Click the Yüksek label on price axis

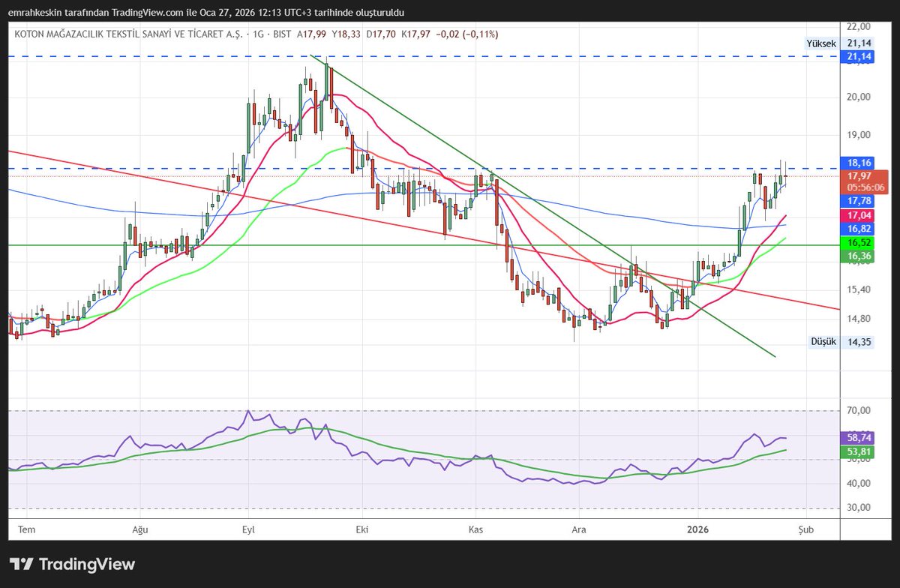tap(821, 43)
